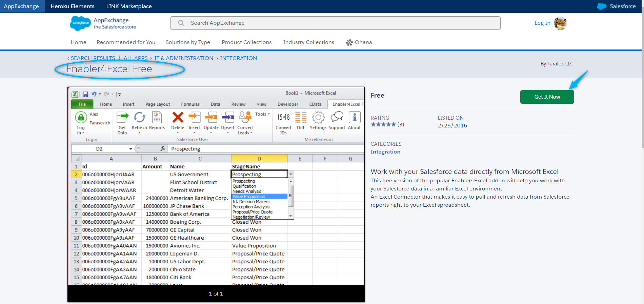
Task: Click the green Get It Now button
Action: [547, 97]
